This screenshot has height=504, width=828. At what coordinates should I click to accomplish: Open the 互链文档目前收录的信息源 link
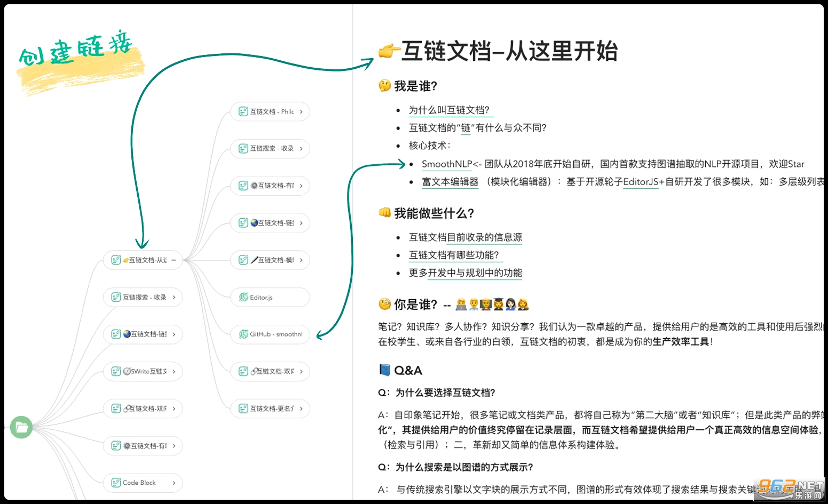coord(465,237)
